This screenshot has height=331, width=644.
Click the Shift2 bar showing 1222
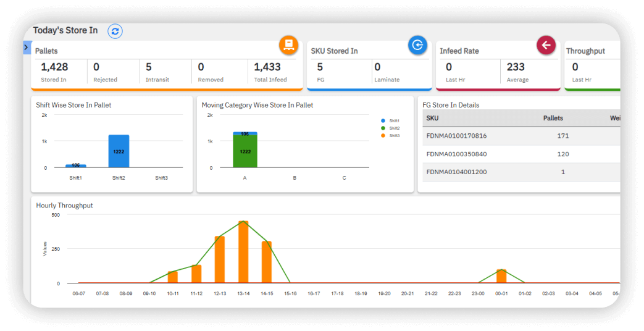[x=119, y=151]
